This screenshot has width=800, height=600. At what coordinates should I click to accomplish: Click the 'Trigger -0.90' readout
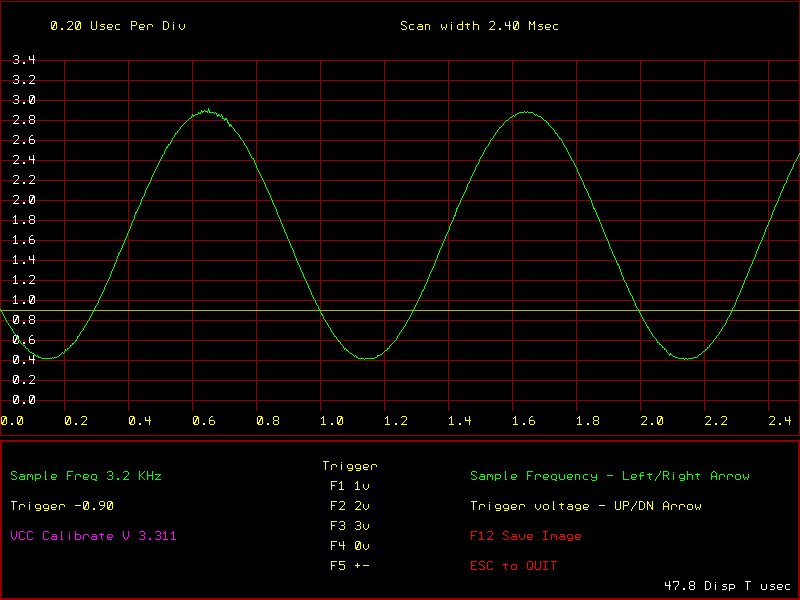[62, 506]
